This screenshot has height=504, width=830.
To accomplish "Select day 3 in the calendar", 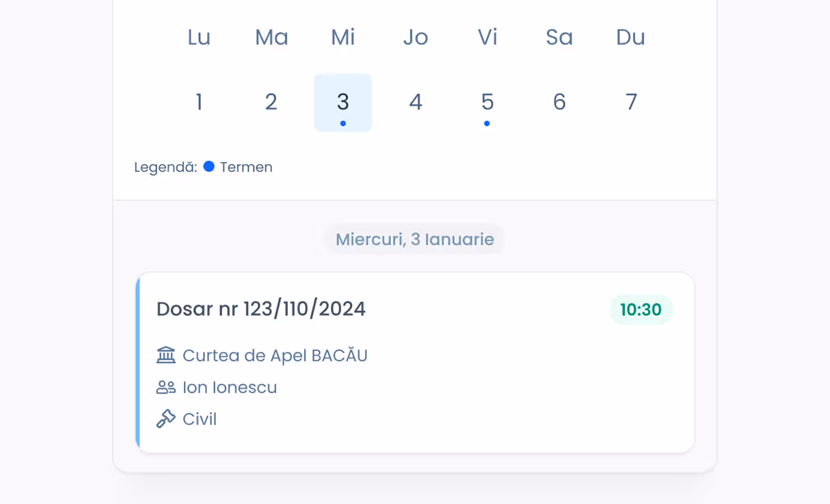I will click(342, 102).
